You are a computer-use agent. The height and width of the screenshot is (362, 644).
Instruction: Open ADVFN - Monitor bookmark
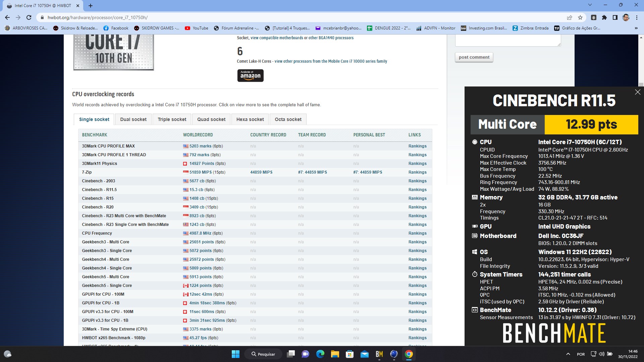click(x=436, y=28)
